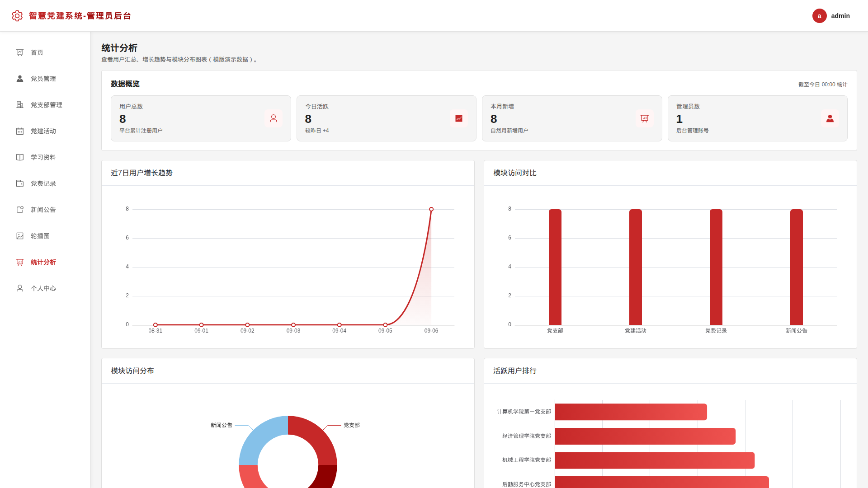Click the 平台累计注册用户 caption
868x488 pixels.
pos(141,131)
